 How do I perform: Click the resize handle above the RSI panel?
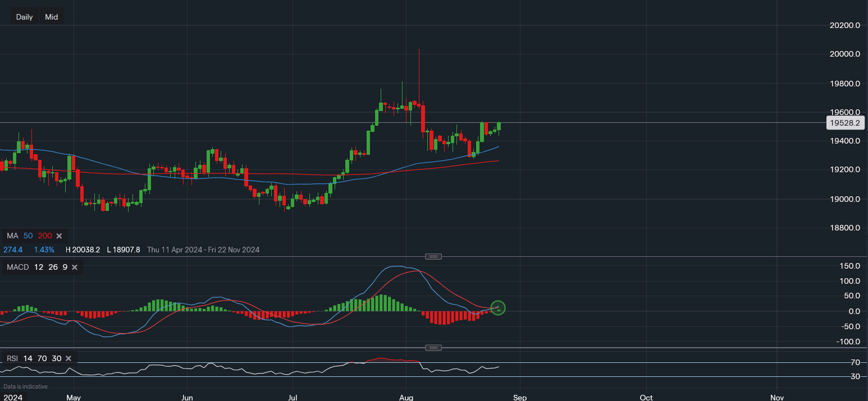(433, 348)
